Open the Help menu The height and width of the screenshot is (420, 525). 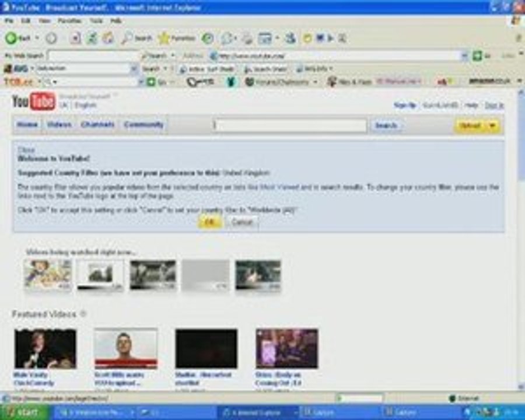116,21
